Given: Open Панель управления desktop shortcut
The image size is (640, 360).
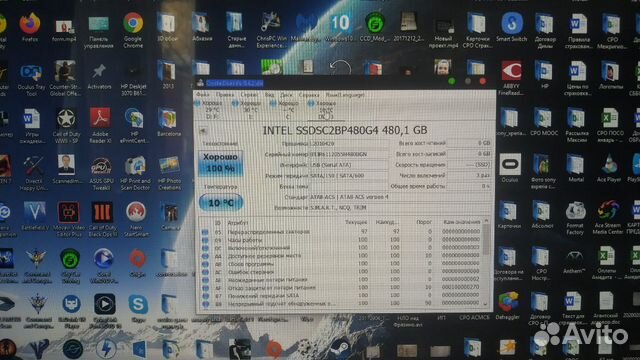Looking at the screenshot, I should (x=99, y=31).
